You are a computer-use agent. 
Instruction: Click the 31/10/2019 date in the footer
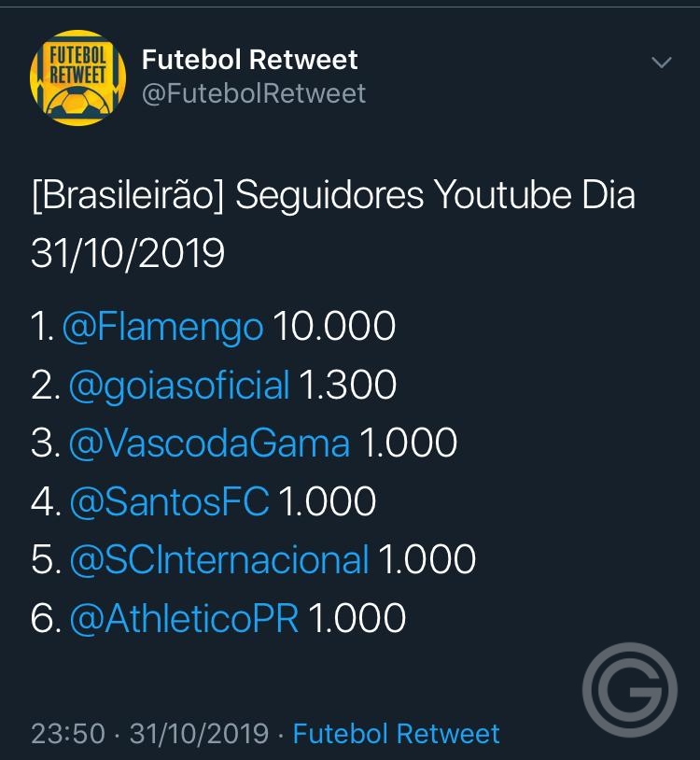tap(199, 733)
